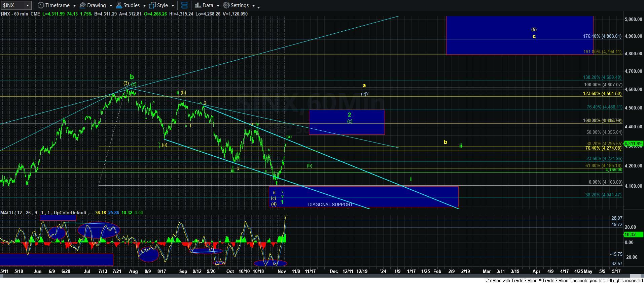Image resolution: width=644 pixels, height=283 pixels.
Task: Click the 1.75% percent change value
Action: 86,14
